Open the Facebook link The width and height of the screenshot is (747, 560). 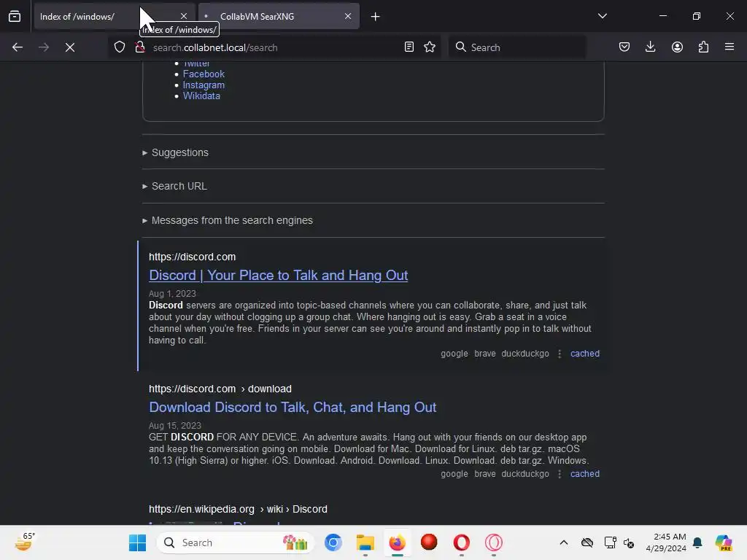(x=204, y=74)
